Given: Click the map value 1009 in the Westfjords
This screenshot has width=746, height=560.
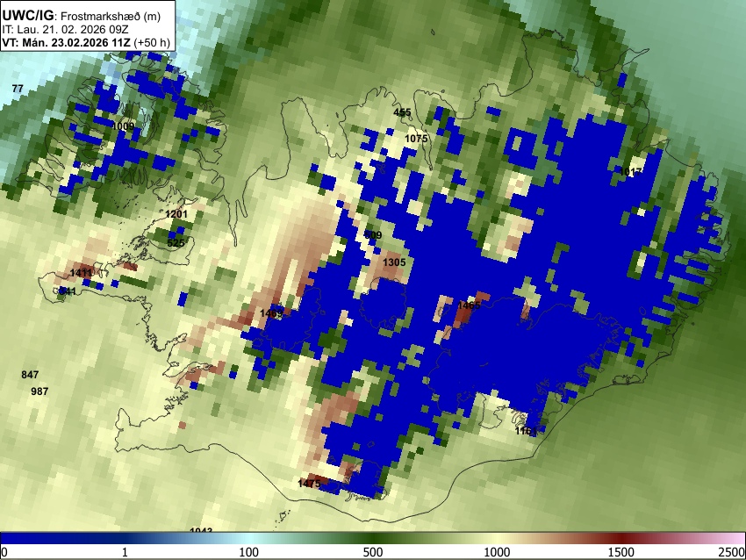Looking at the screenshot, I should 123,126.
